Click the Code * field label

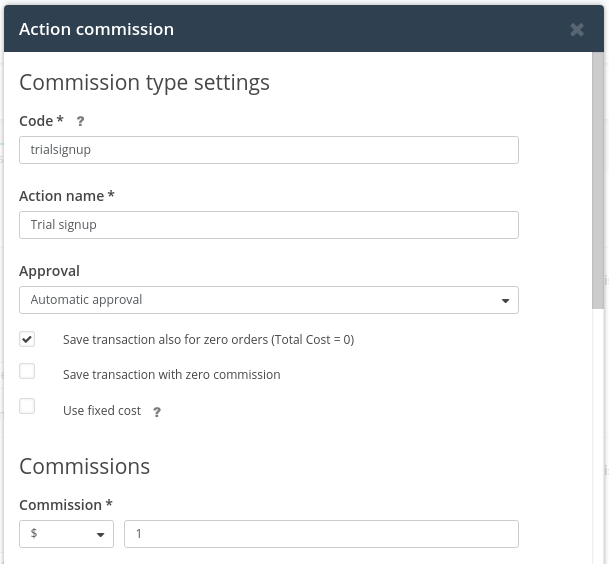point(41,121)
